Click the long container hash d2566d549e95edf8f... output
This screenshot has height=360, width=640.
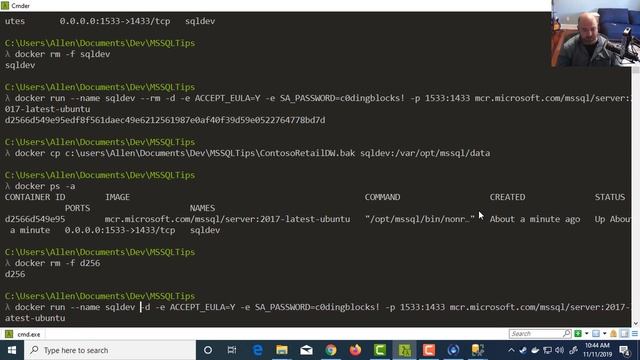tap(165, 120)
